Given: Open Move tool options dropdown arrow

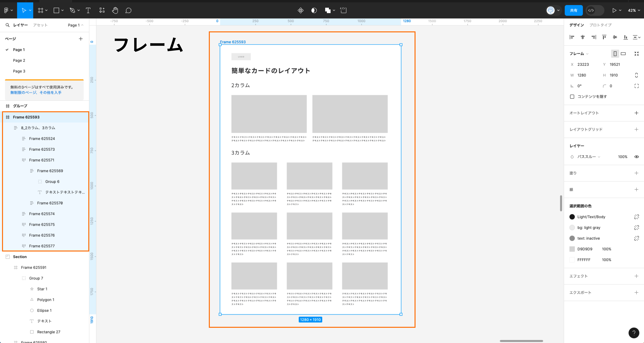Looking at the screenshot, I should click(30, 10).
